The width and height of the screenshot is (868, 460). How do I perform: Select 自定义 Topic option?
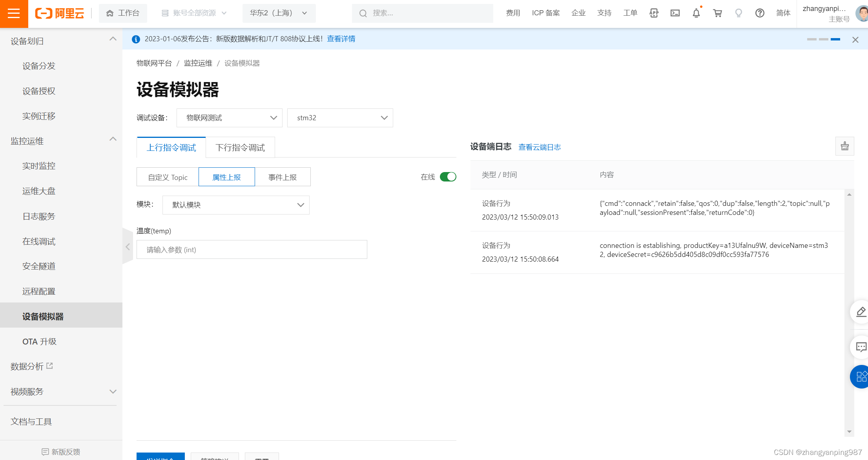point(168,177)
